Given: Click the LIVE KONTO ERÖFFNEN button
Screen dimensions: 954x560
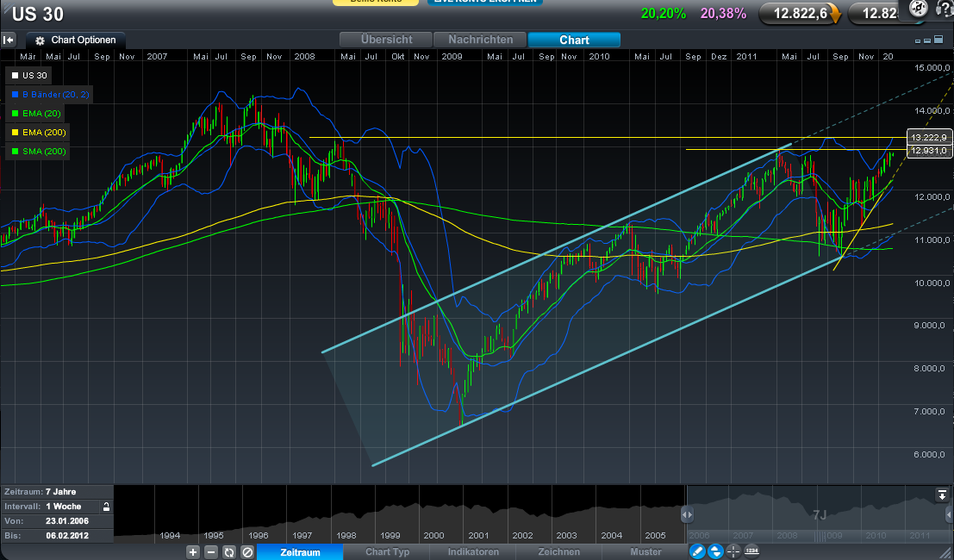Looking at the screenshot, I should (x=485, y=2).
